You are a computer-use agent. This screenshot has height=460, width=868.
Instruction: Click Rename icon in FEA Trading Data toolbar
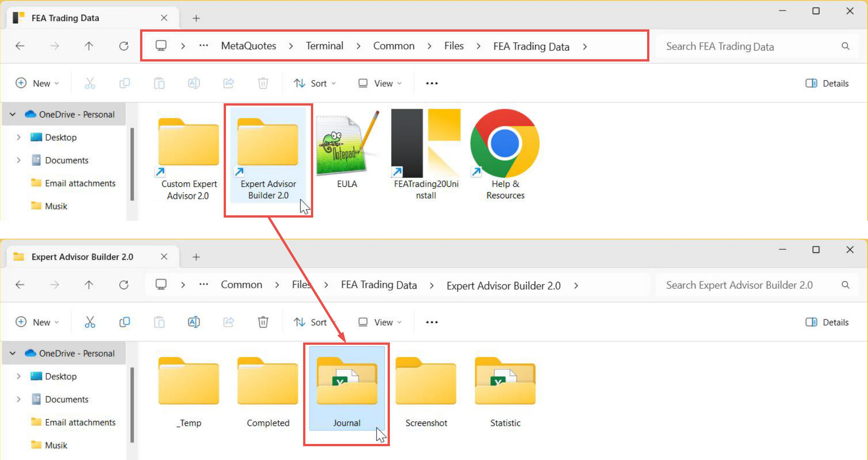(194, 83)
